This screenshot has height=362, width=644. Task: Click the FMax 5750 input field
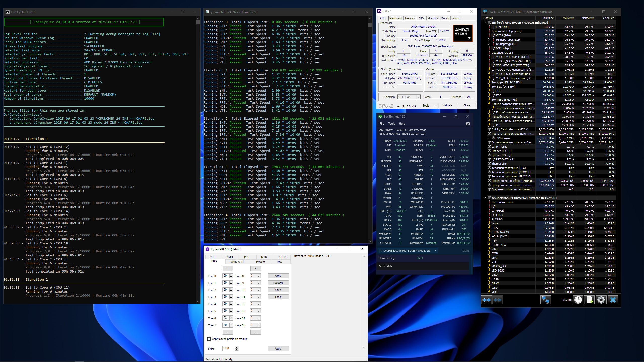(x=228, y=348)
